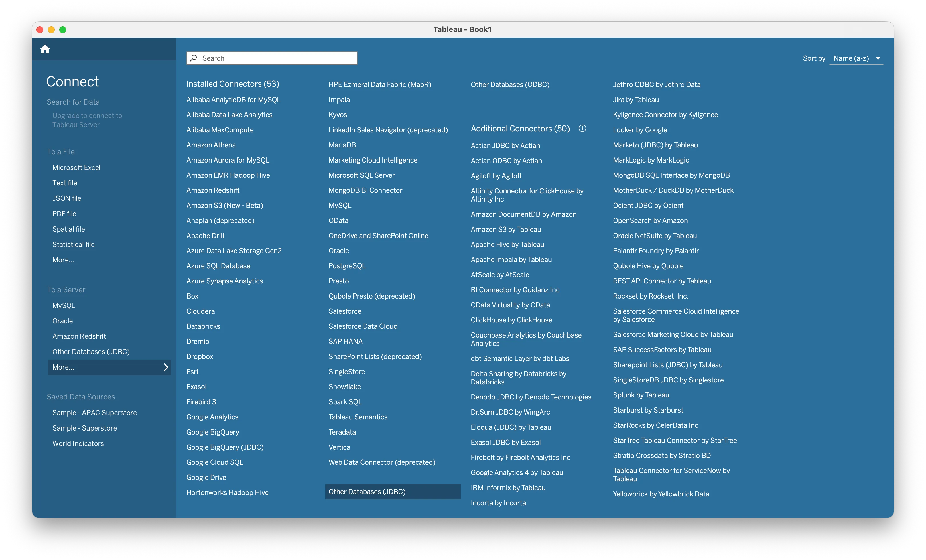Select Oracle in the left sidebar
Image resolution: width=926 pixels, height=560 pixels.
tap(63, 321)
